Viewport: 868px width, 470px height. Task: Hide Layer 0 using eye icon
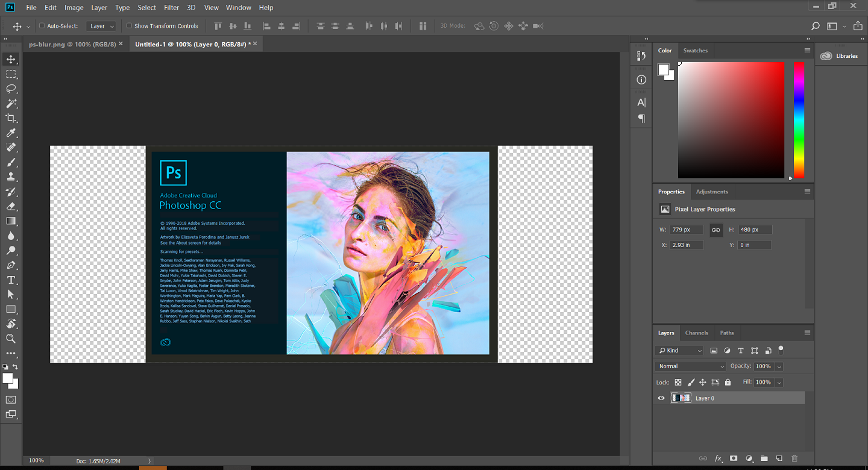coord(661,398)
